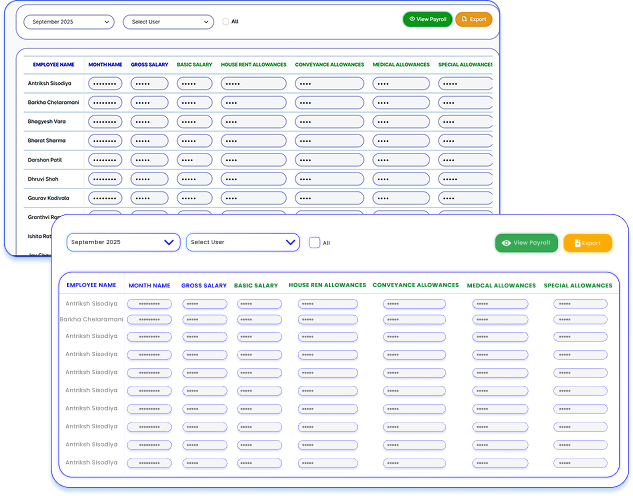
Task: Click eye icon on foreground View Payroll button
Action: pyautogui.click(x=506, y=243)
